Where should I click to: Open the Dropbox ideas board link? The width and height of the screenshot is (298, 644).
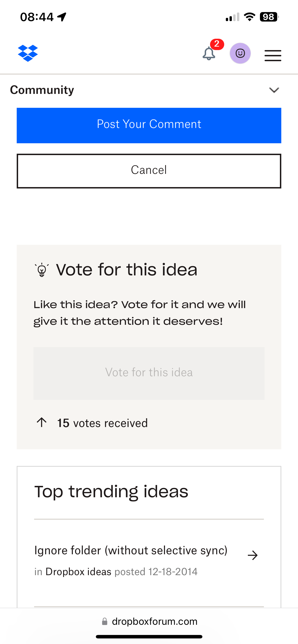click(x=78, y=572)
